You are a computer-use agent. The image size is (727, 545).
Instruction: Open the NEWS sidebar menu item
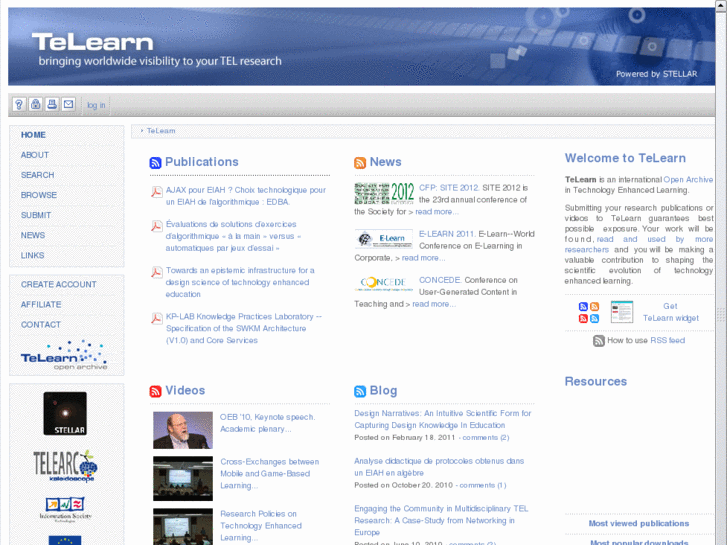(x=33, y=235)
